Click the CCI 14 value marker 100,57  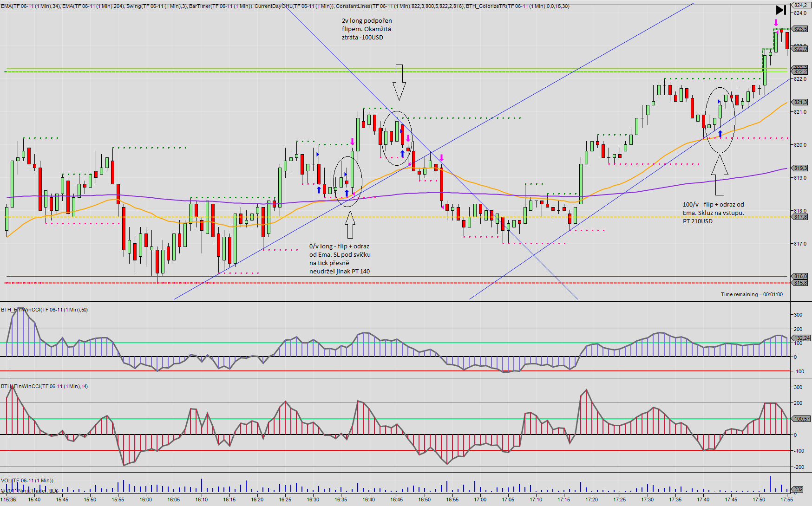pyautogui.click(x=801, y=419)
